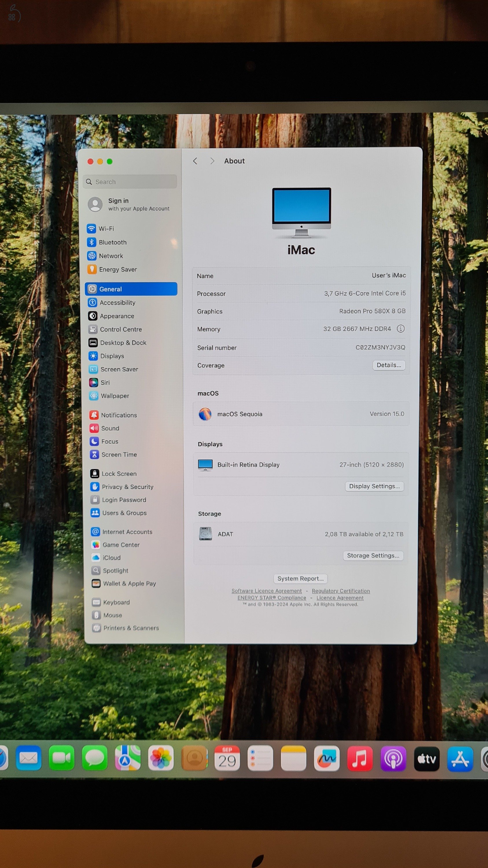Open Contacts from the Dock

(194, 758)
